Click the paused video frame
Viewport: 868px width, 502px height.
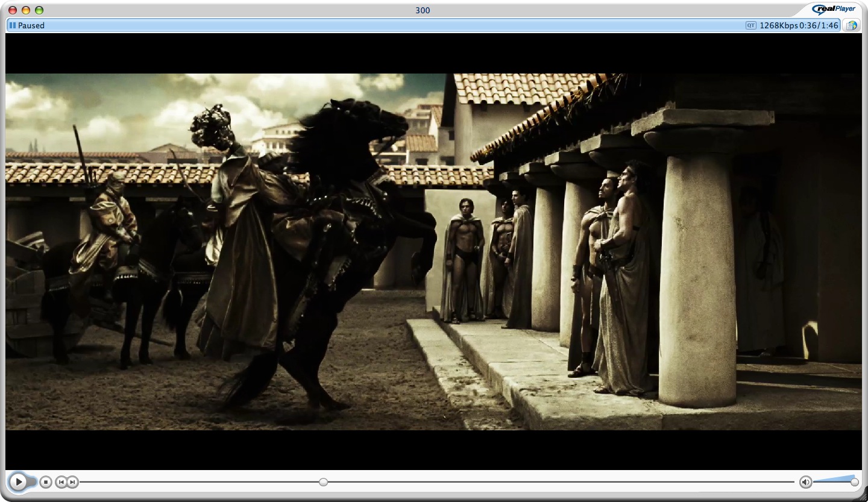tap(434, 251)
